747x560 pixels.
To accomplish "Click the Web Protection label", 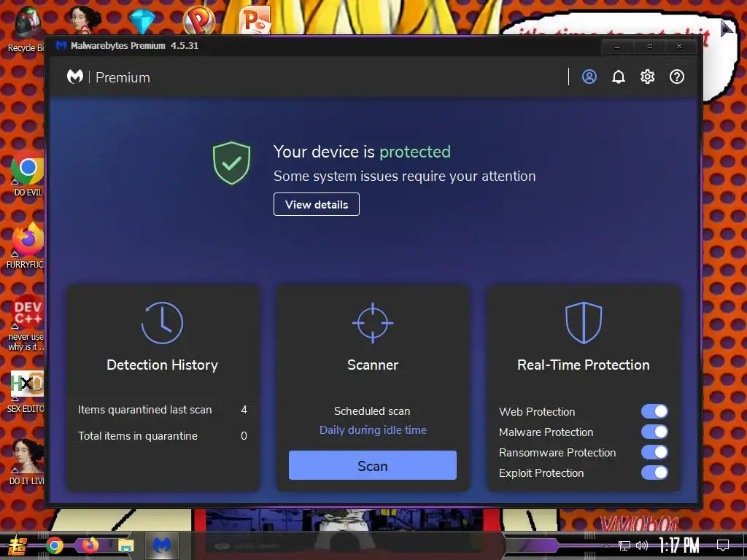I will click(x=537, y=411).
